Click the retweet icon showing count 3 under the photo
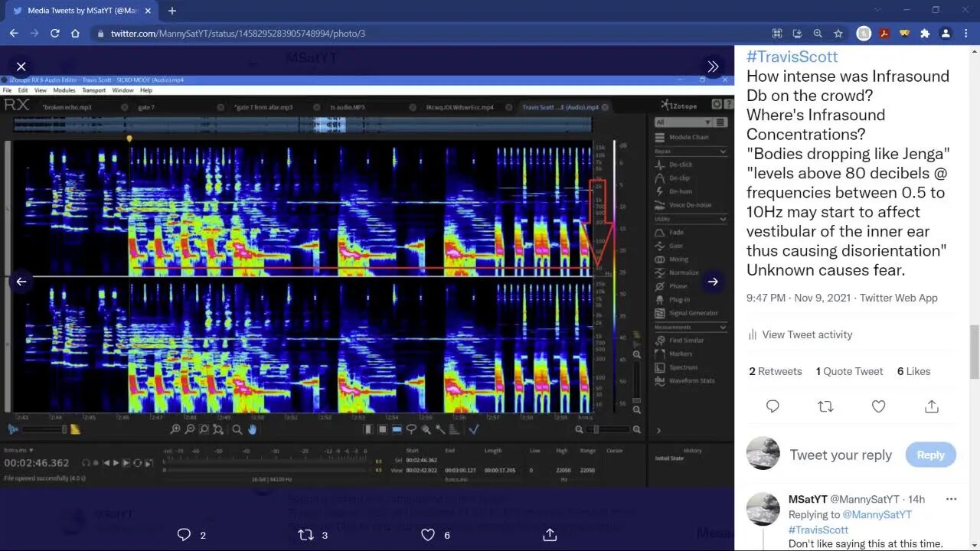Screen dimensions: 980x551 click(x=305, y=535)
